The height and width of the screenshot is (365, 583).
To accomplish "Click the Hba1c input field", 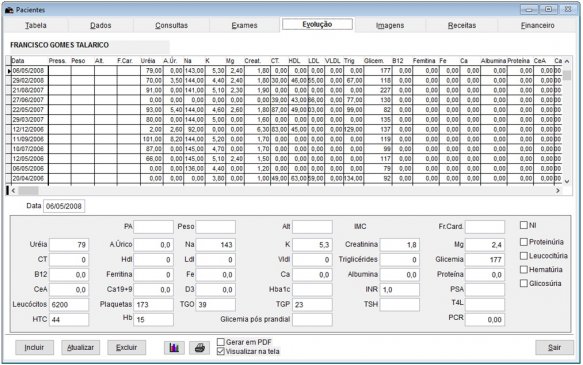I will (312, 290).
